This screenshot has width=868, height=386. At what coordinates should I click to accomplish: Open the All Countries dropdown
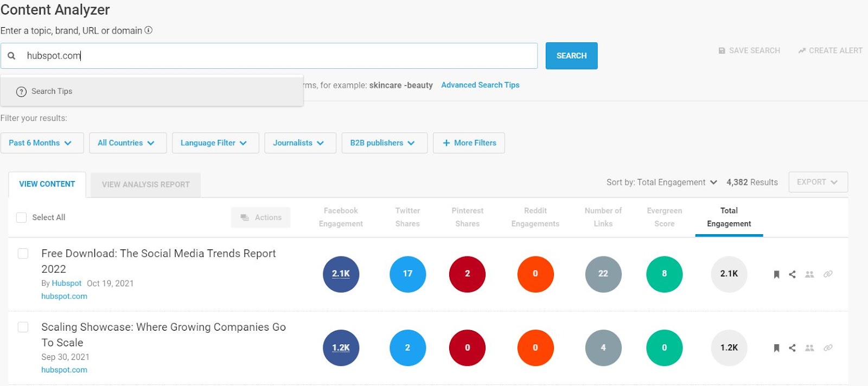[x=128, y=143]
